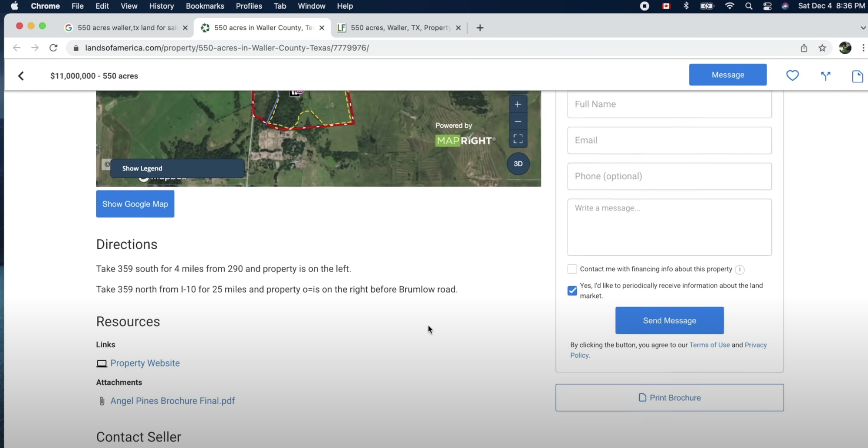Expand the map to fullscreen
The width and height of the screenshot is (868, 448).
click(518, 139)
